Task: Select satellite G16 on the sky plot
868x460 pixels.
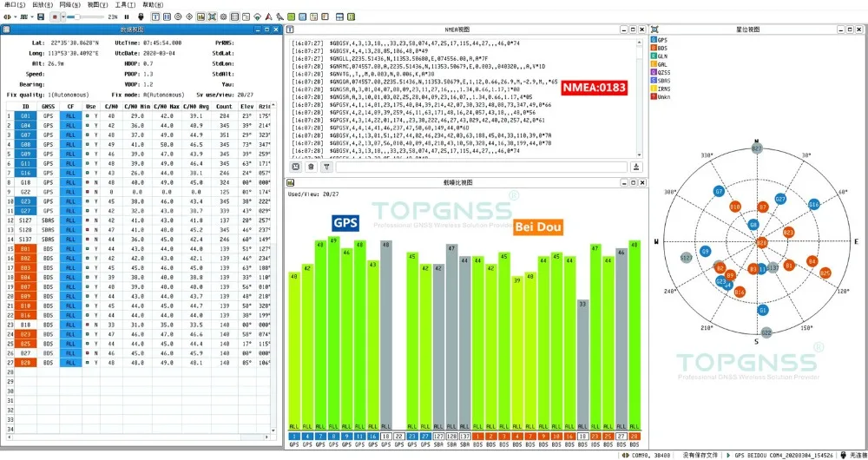Action: [814, 204]
